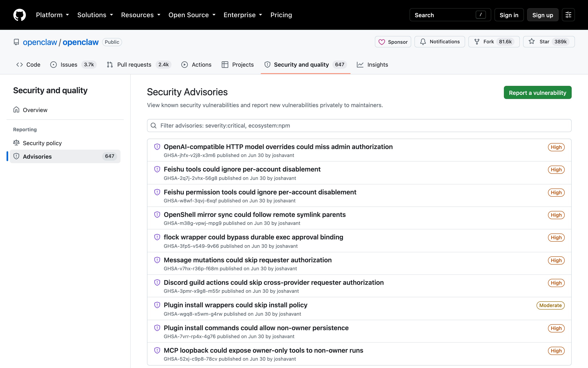Switch to the Issues tab
The image size is (588, 368).
coord(73,64)
